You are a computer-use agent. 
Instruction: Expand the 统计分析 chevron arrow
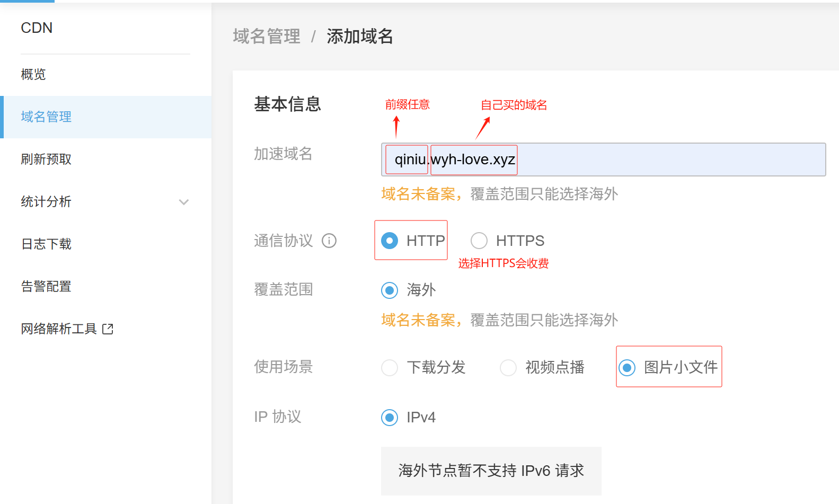pyautogui.click(x=184, y=202)
